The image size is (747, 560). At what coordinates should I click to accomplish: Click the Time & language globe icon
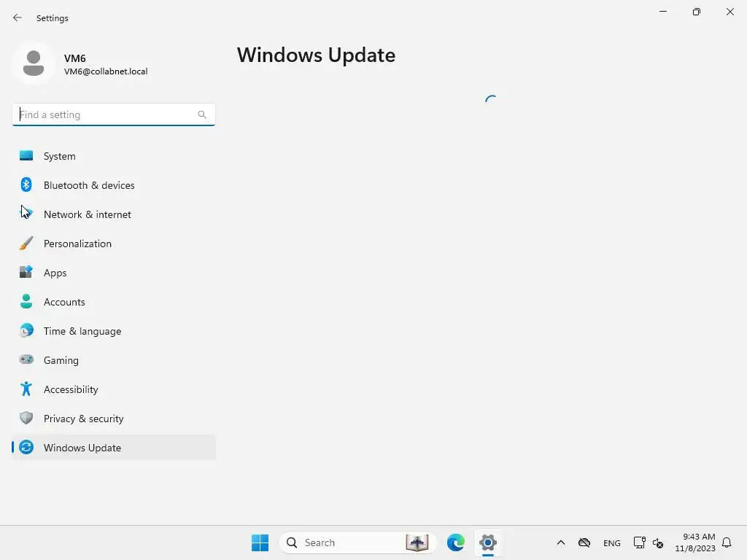[x=26, y=330]
